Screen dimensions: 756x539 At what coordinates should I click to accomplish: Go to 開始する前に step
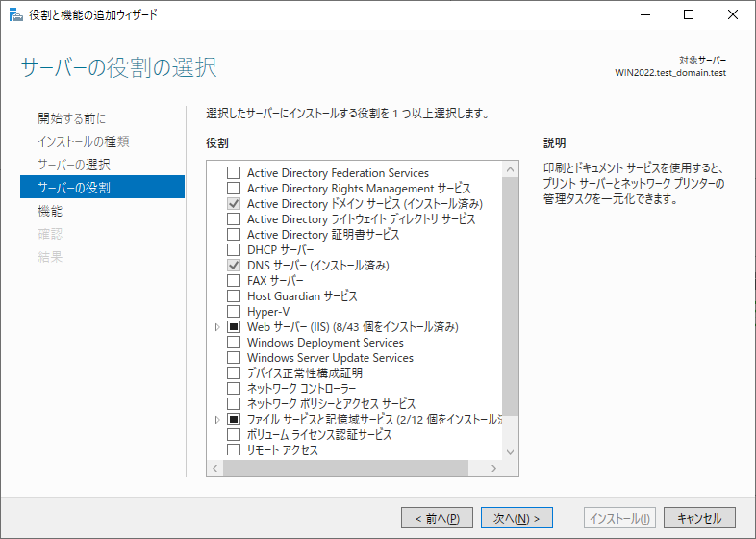pyautogui.click(x=71, y=118)
